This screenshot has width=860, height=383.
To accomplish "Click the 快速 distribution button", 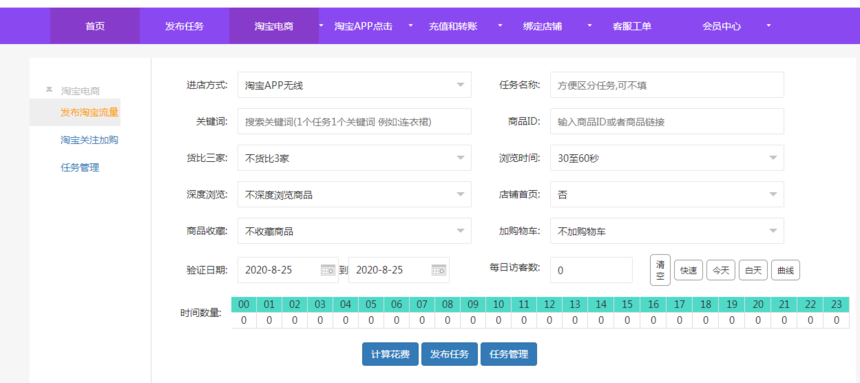I will point(688,271).
